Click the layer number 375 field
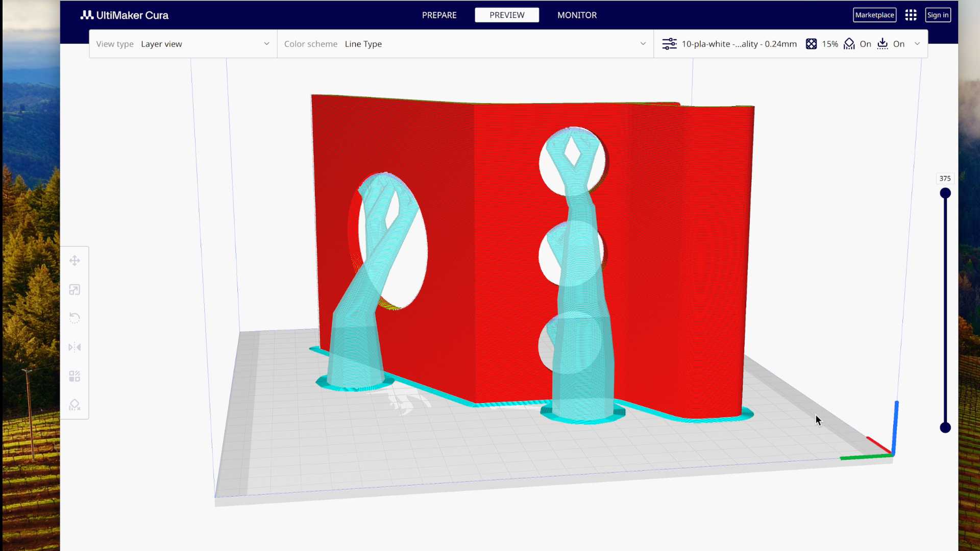Image resolution: width=980 pixels, height=551 pixels. tap(945, 179)
